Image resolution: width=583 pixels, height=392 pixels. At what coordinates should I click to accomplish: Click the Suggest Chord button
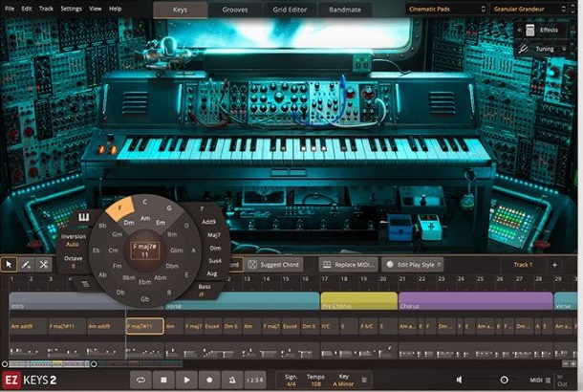[274, 265]
